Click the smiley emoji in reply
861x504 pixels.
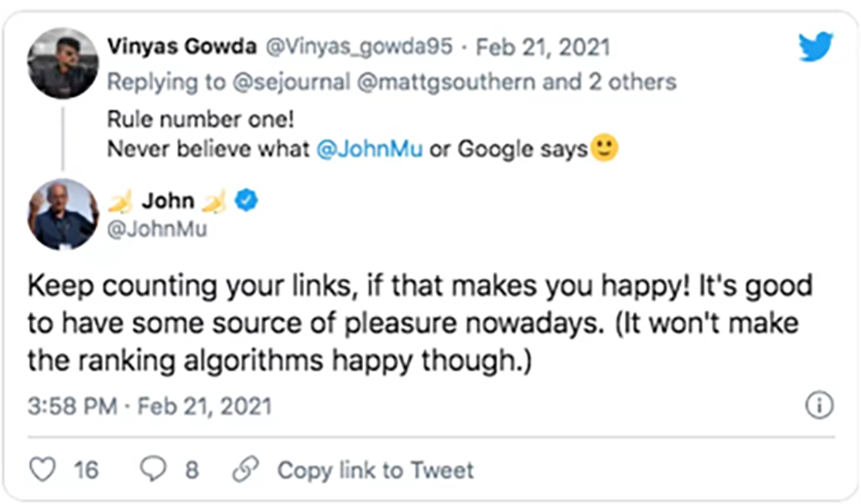[x=605, y=149]
